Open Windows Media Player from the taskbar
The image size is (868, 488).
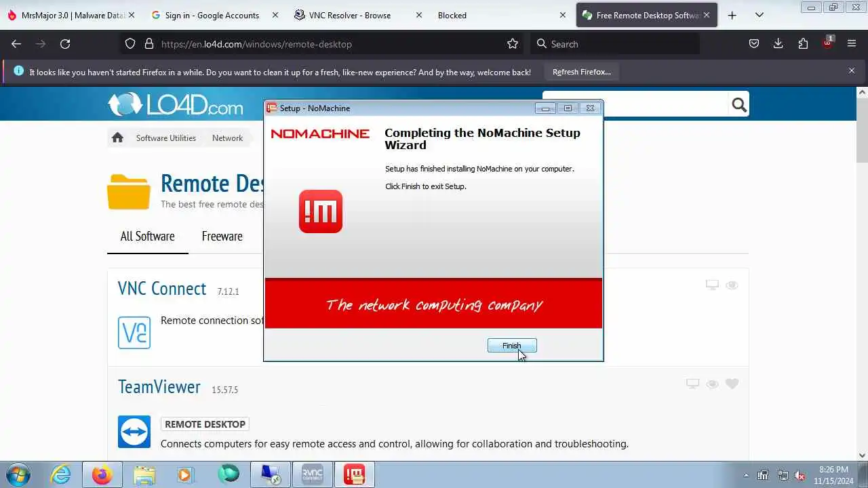coord(185,474)
